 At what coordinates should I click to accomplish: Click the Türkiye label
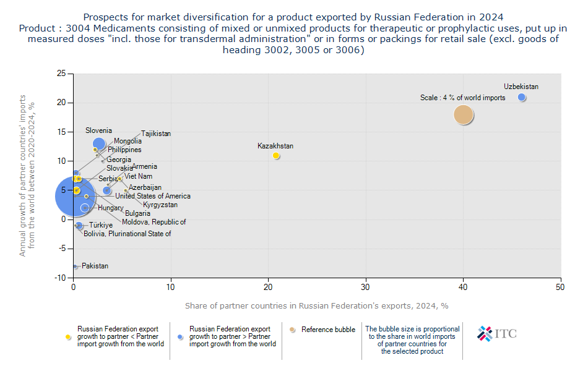(x=100, y=225)
